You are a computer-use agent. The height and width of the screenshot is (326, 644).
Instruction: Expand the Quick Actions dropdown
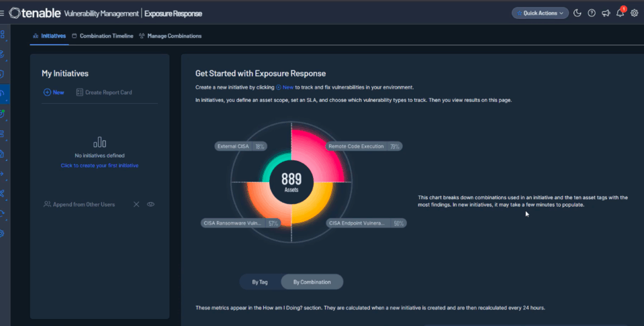540,13
